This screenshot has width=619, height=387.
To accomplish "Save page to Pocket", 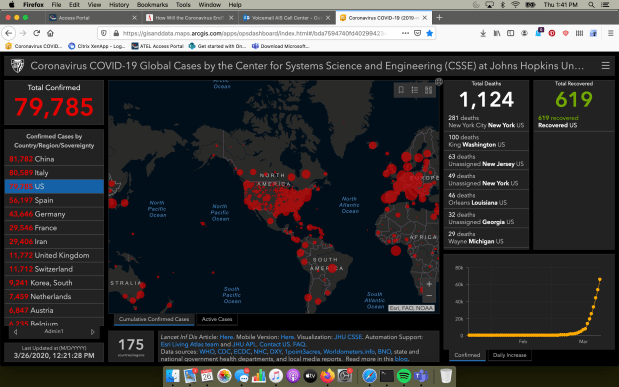I will pyautogui.click(x=417, y=33).
